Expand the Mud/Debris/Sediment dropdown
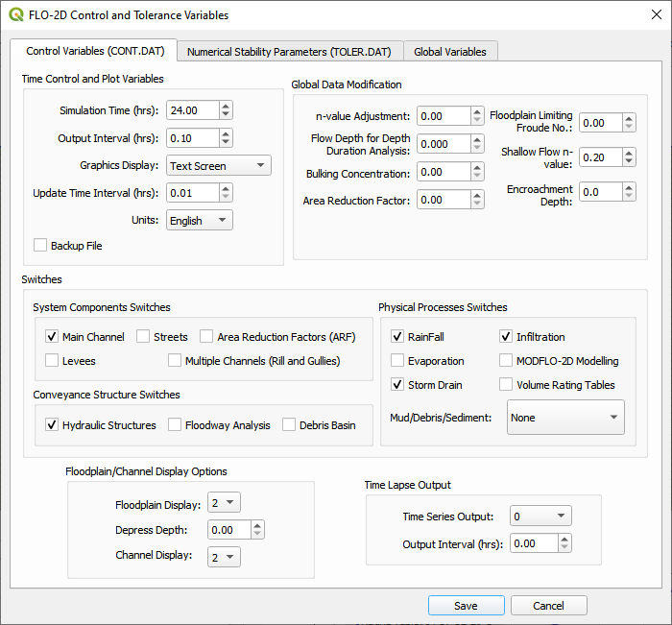672x625 pixels. (x=565, y=418)
